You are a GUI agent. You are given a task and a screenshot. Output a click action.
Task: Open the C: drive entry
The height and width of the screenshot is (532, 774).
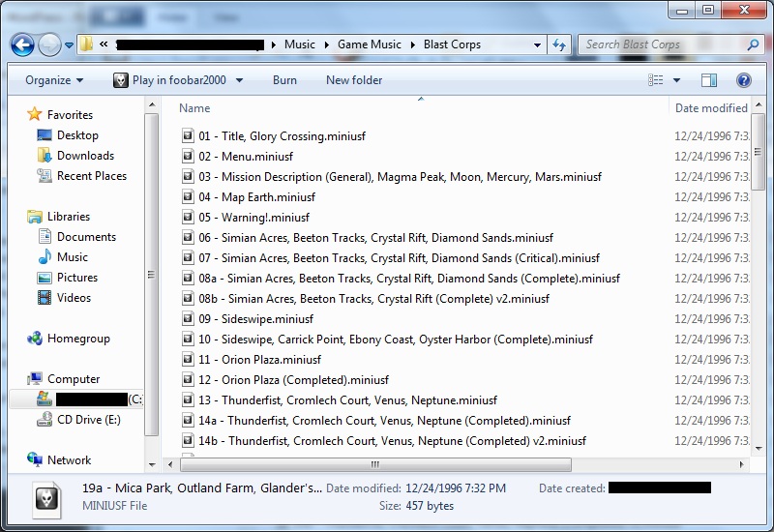pos(77,399)
